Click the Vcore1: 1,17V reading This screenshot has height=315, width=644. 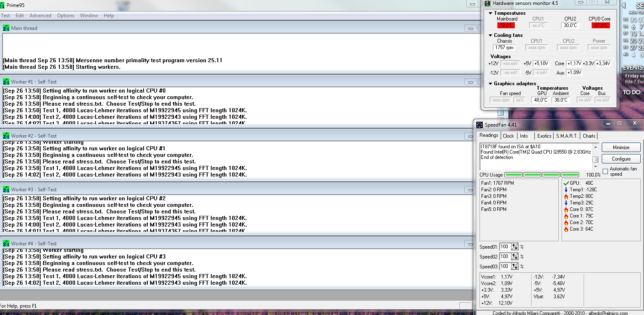[x=497, y=277]
